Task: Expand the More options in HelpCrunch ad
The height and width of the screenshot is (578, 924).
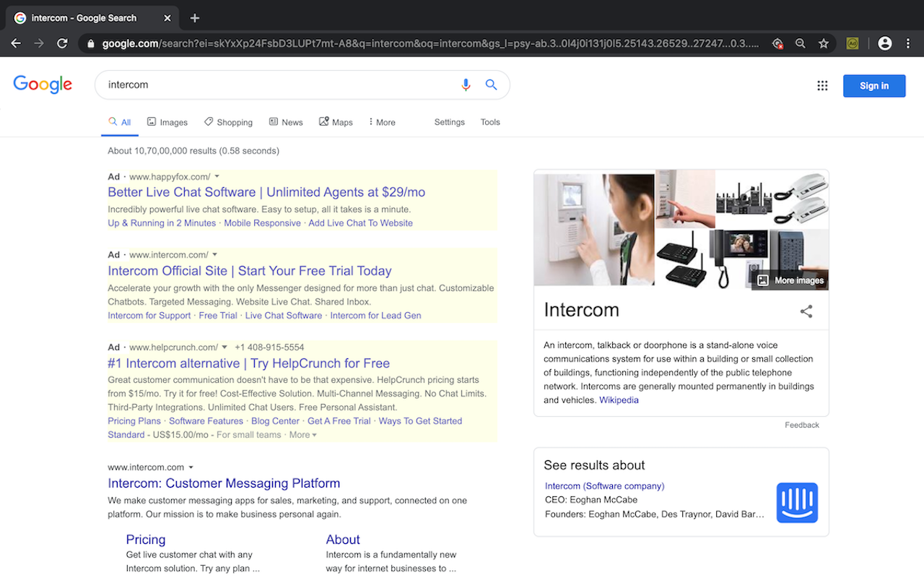Action: (x=303, y=435)
